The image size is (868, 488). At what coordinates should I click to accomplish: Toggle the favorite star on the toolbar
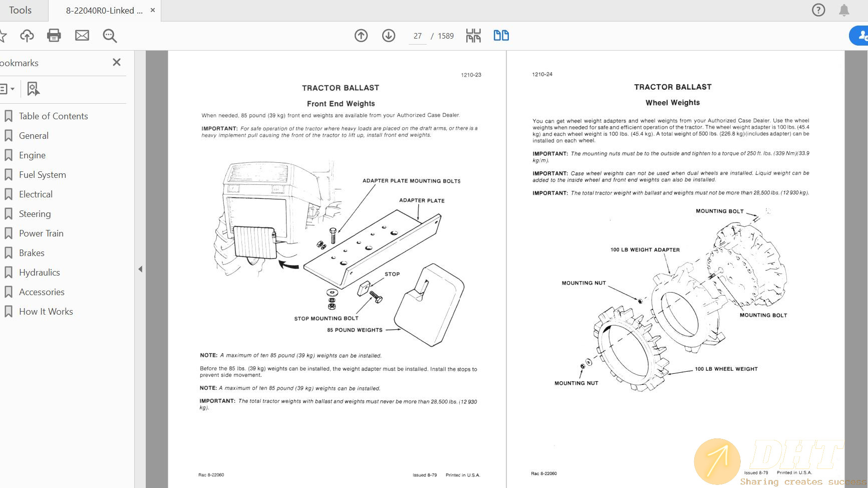pyautogui.click(x=4, y=36)
